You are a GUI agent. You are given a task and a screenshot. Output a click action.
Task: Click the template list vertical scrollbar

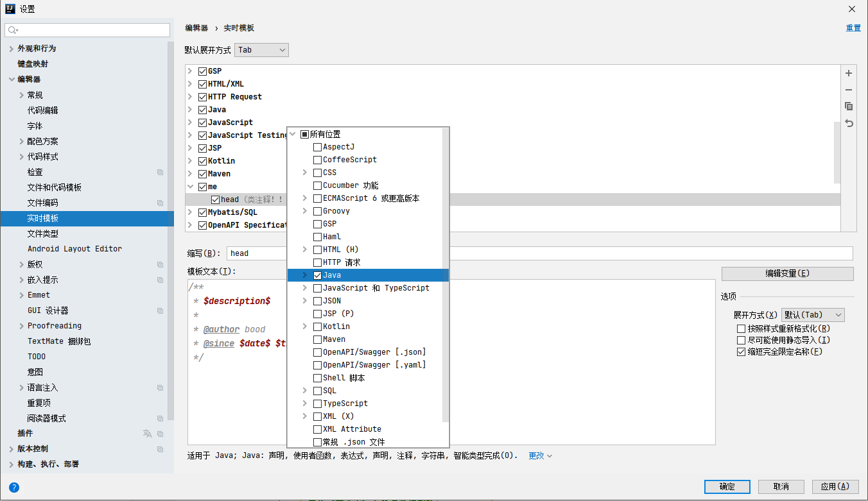pos(837,152)
